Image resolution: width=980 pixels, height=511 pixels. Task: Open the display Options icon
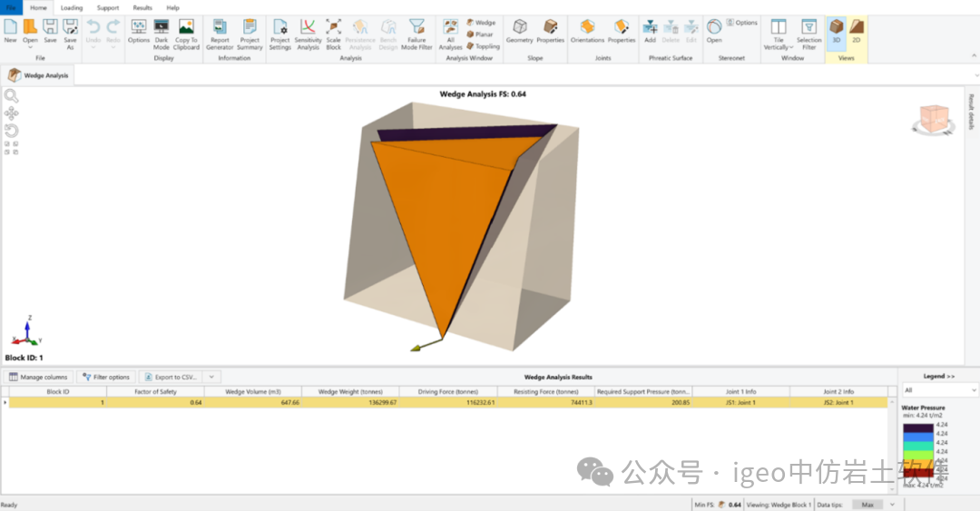[x=139, y=31]
